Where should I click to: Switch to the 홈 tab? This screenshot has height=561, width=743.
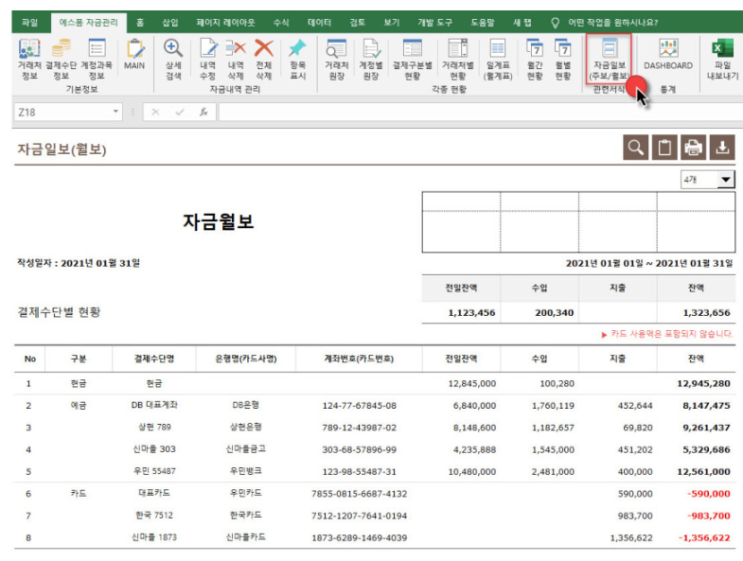point(140,22)
